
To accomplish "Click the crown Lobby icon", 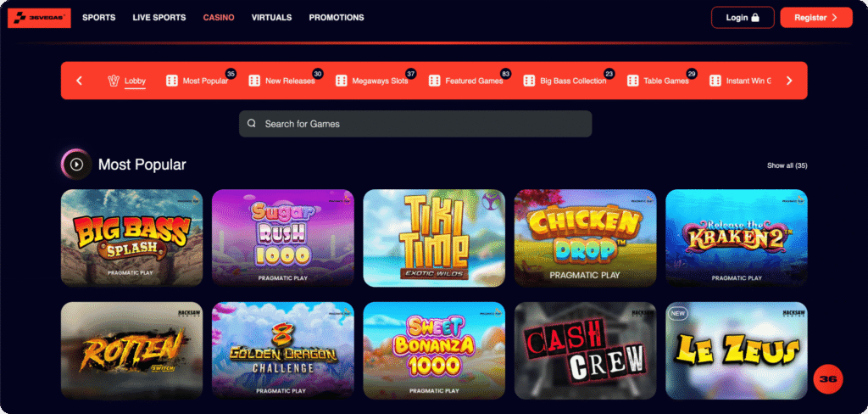I will point(114,81).
